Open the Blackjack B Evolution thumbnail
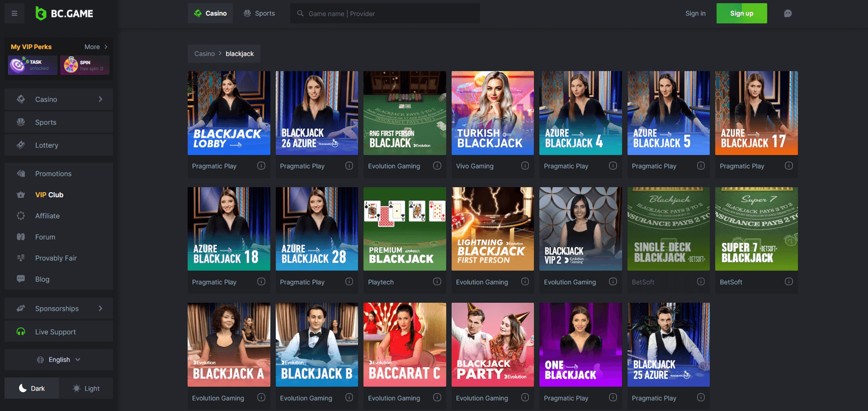 (x=317, y=345)
